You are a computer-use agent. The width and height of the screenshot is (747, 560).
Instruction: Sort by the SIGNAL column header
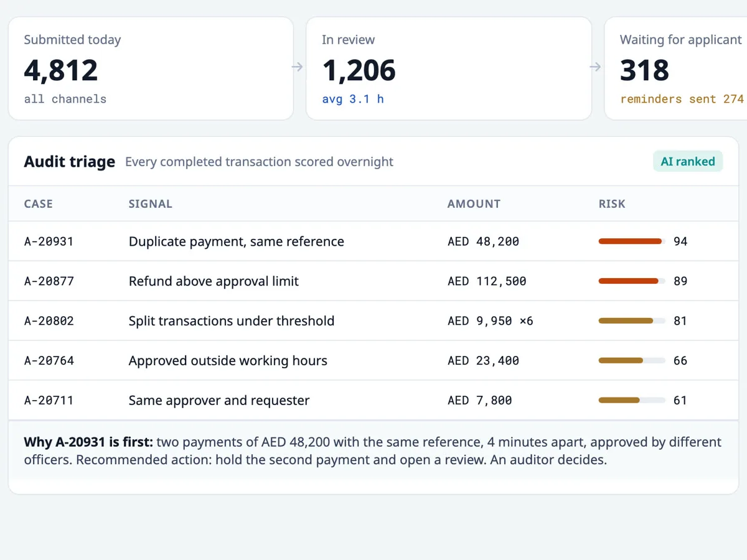coord(150,203)
